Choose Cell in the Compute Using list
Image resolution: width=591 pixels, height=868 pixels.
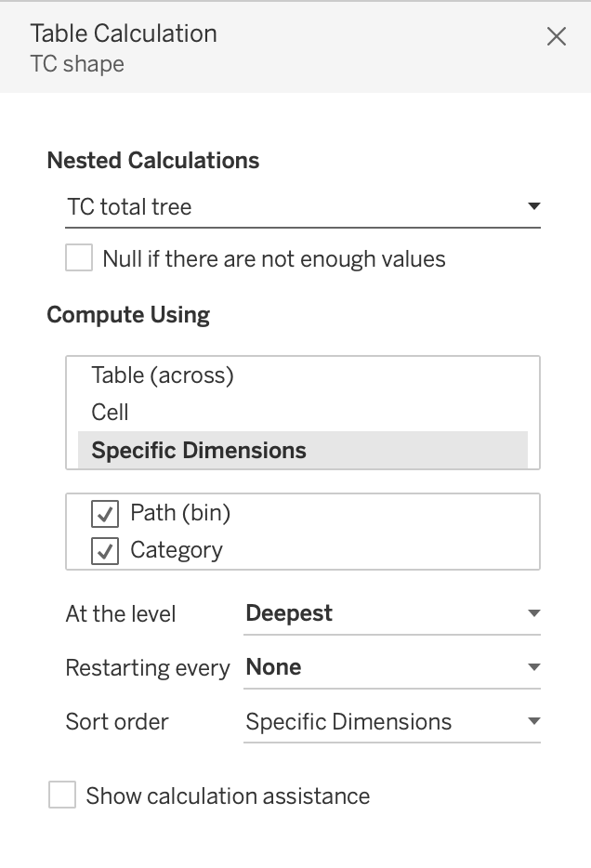tap(110, 413)
